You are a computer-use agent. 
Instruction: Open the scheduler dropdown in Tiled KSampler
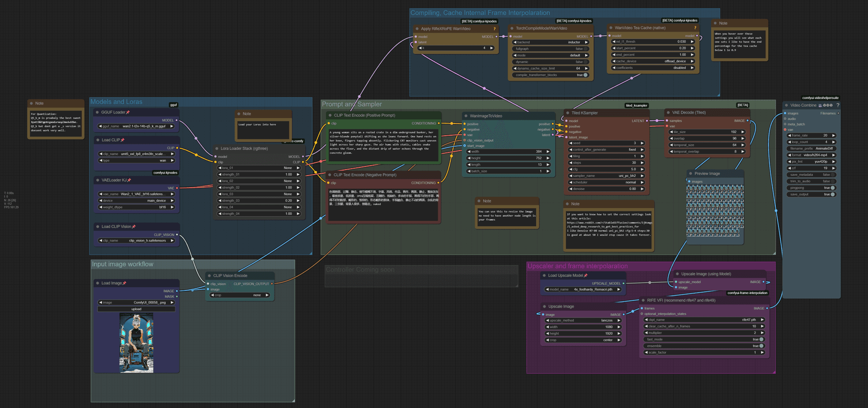[x=606, y=182]
